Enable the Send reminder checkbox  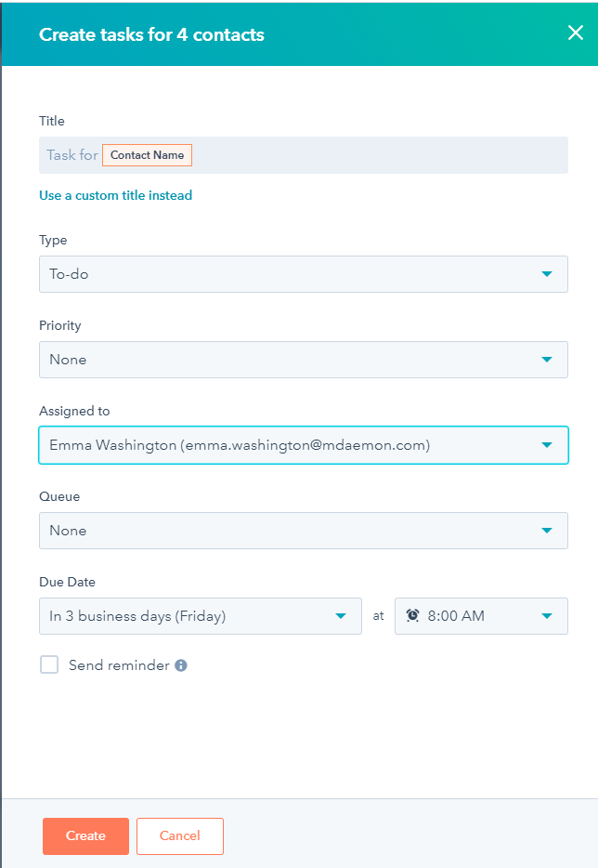(49, 664)
